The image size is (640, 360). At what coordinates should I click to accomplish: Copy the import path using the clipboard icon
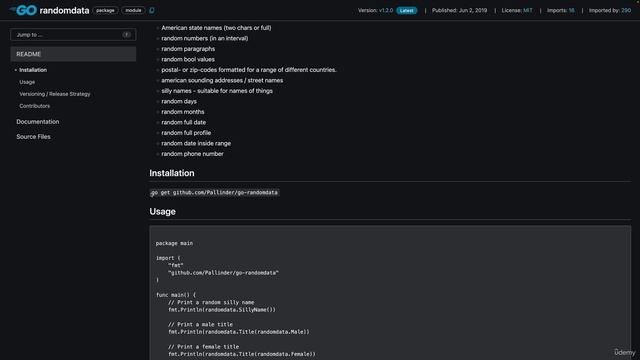pyautogui.click(x=152, y=10)
